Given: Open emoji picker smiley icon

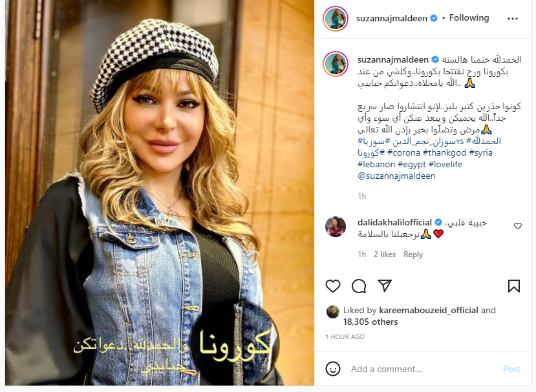Looking at the screenshot, I should coord(333,369).
